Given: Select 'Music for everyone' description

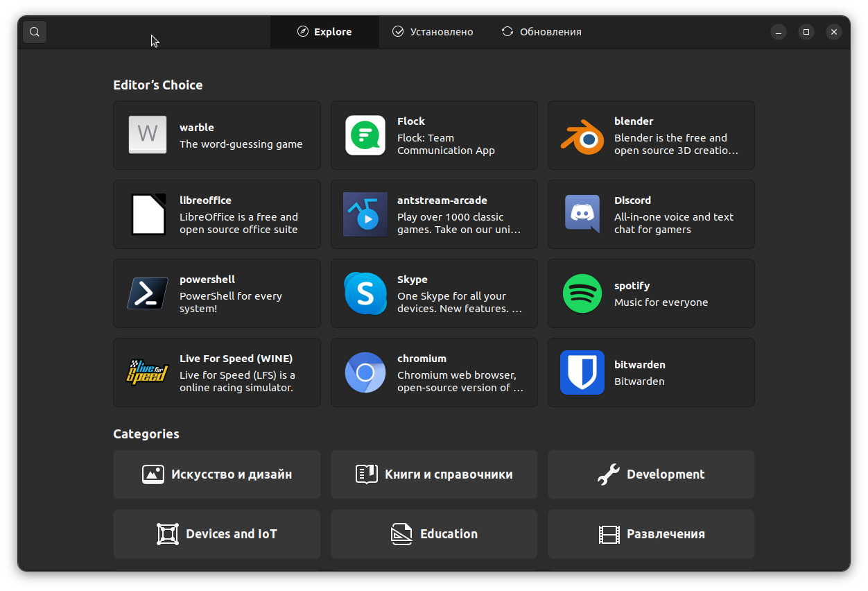Looking at the screenshot, I should pyautogui.click(x=661, y=302).
